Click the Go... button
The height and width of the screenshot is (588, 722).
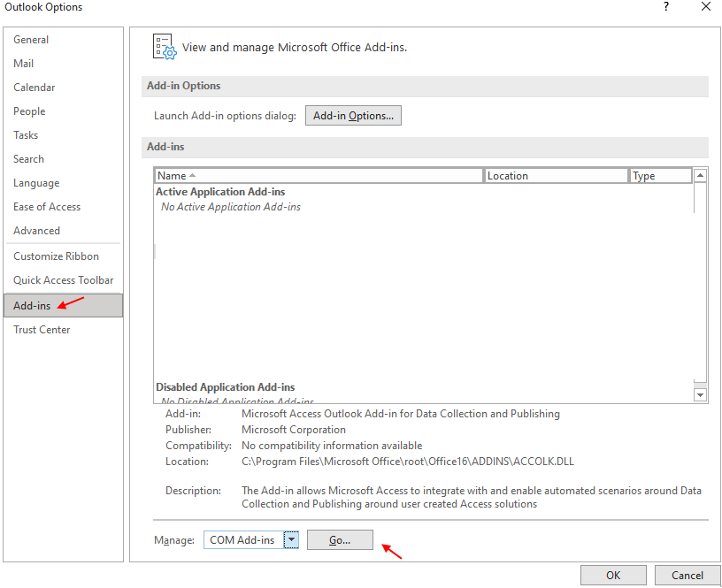click(340, 539)
